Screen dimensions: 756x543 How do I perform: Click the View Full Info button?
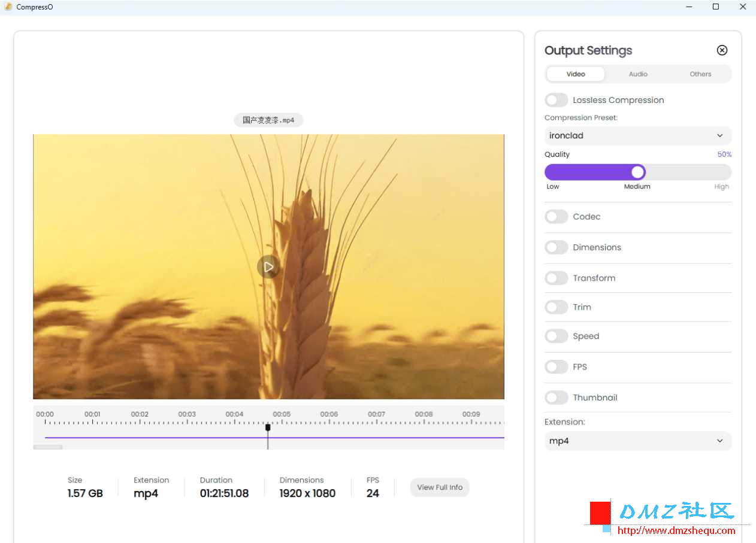(x=440, y=487)
